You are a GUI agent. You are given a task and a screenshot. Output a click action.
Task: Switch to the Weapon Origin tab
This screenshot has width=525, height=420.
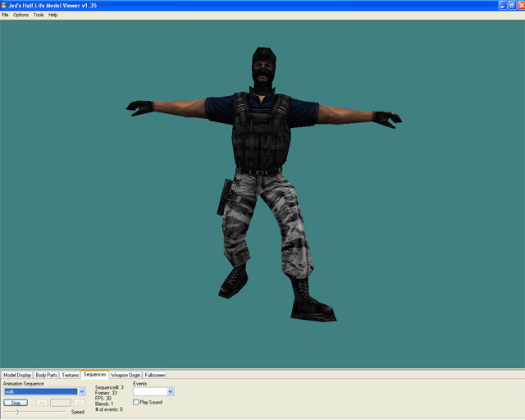(x=126, y=375)
